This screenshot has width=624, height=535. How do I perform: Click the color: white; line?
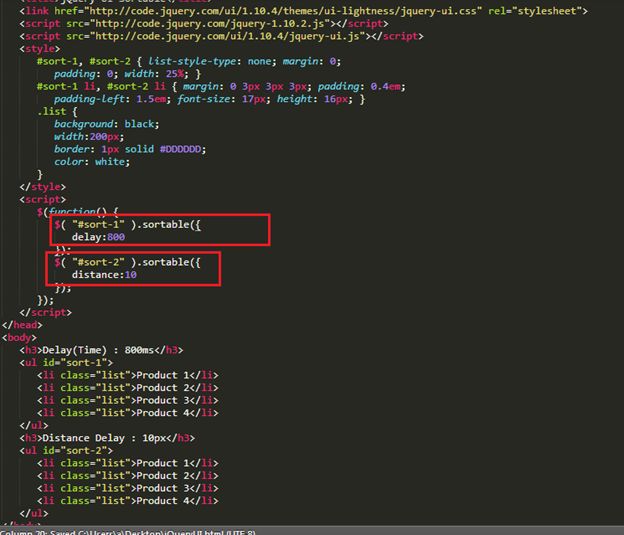[92, 162]
